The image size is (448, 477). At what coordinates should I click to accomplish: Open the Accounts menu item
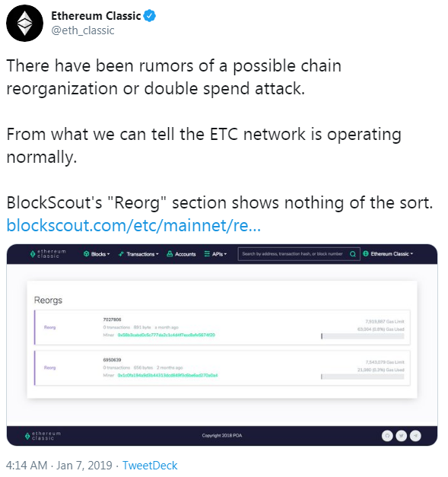[181, 254]
